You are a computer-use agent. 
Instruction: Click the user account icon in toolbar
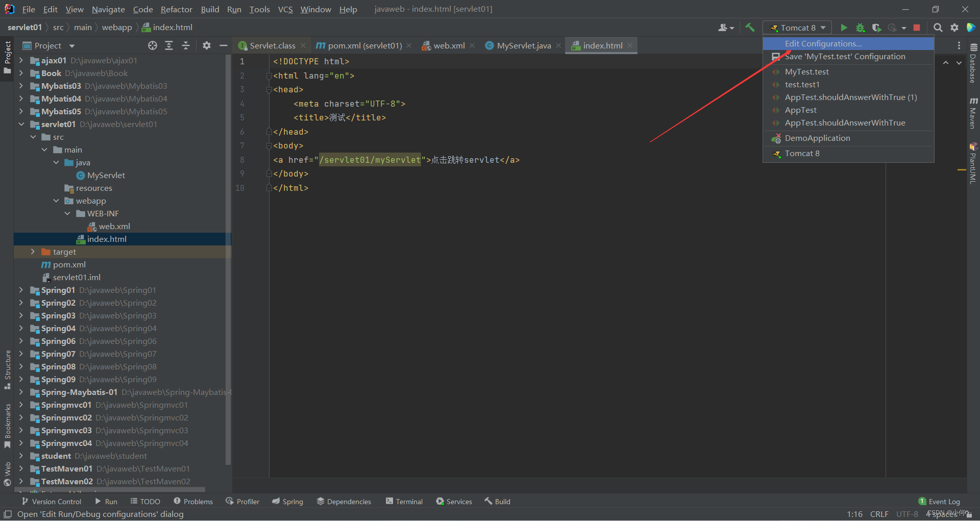[726, 28]
